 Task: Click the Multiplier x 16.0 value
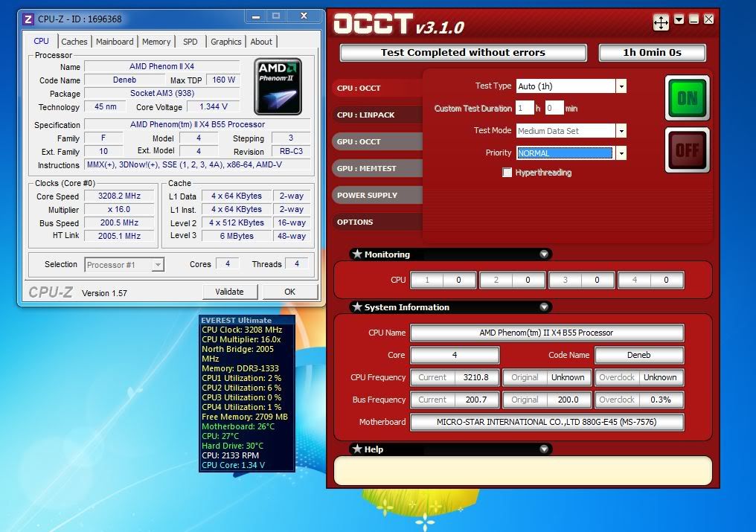(x=120, y=209)
